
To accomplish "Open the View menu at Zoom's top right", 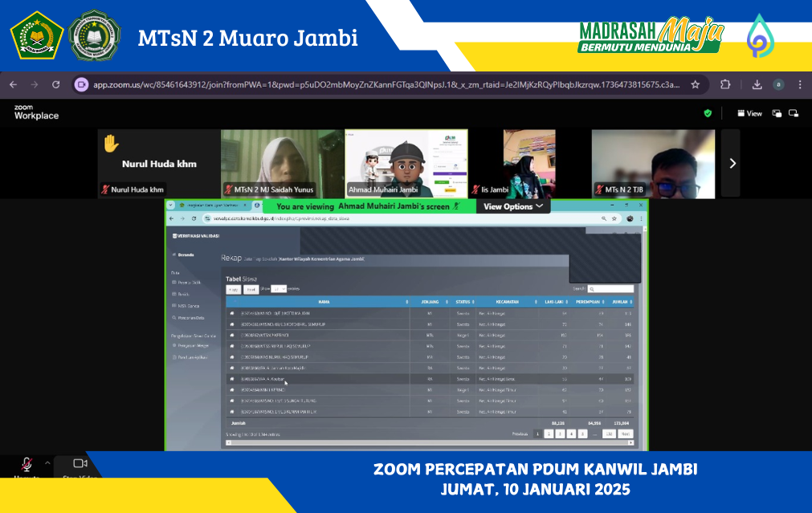I will pyautogui.click(x=749, y=113).
